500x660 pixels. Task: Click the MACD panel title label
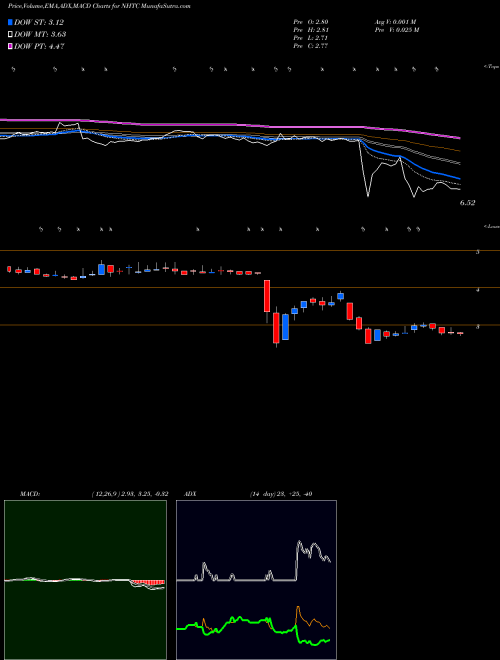coord(29,494)
